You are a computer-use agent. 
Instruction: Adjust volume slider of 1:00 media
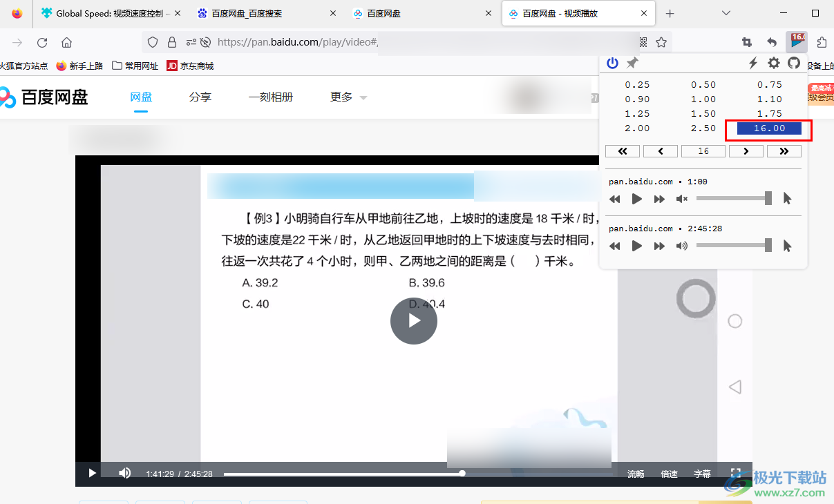coord(734,199)
